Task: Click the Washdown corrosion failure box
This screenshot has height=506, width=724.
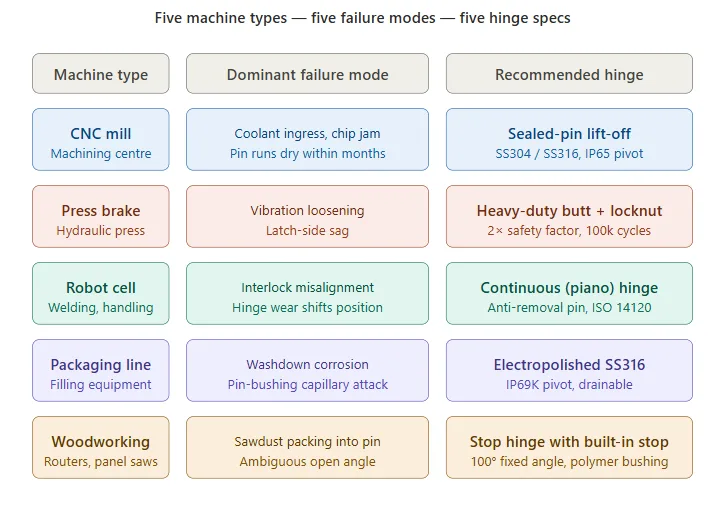Action: coord(308,371)
